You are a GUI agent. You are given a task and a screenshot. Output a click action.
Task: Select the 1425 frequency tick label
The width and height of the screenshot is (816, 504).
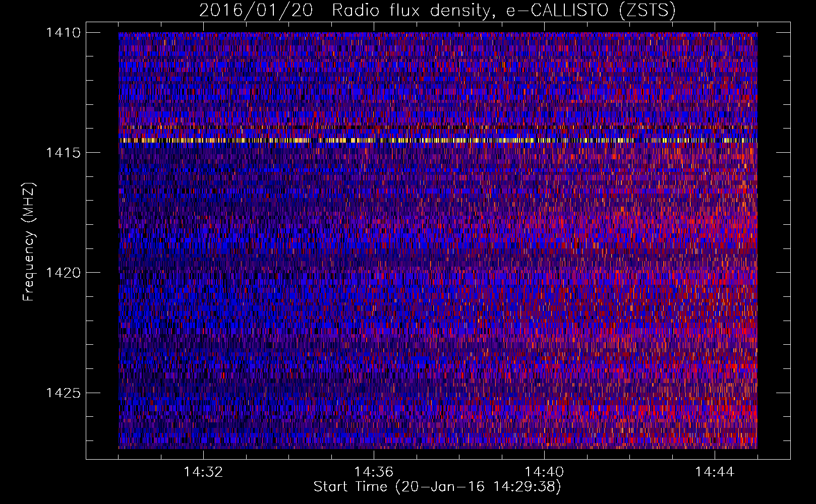(x=63, y=393)
